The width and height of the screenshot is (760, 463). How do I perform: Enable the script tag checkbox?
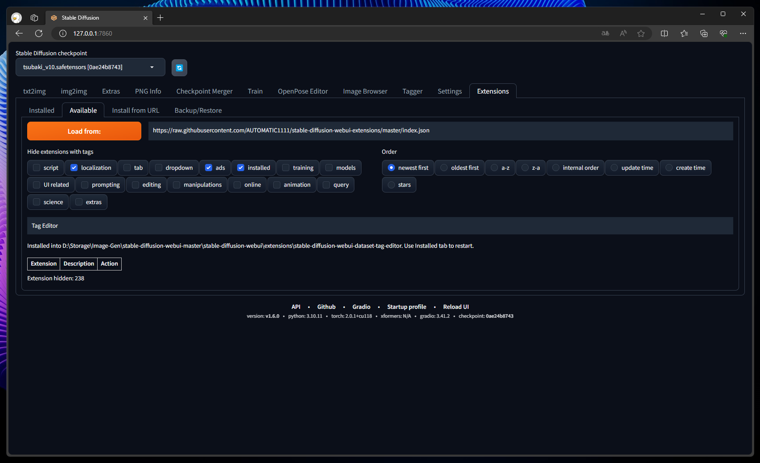36,168
